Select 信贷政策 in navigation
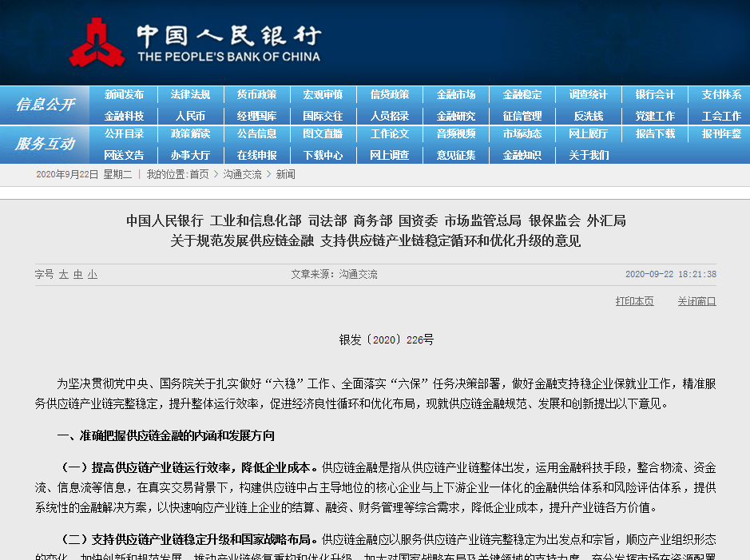This screenshot has height=560, width=750. [389, 95]
